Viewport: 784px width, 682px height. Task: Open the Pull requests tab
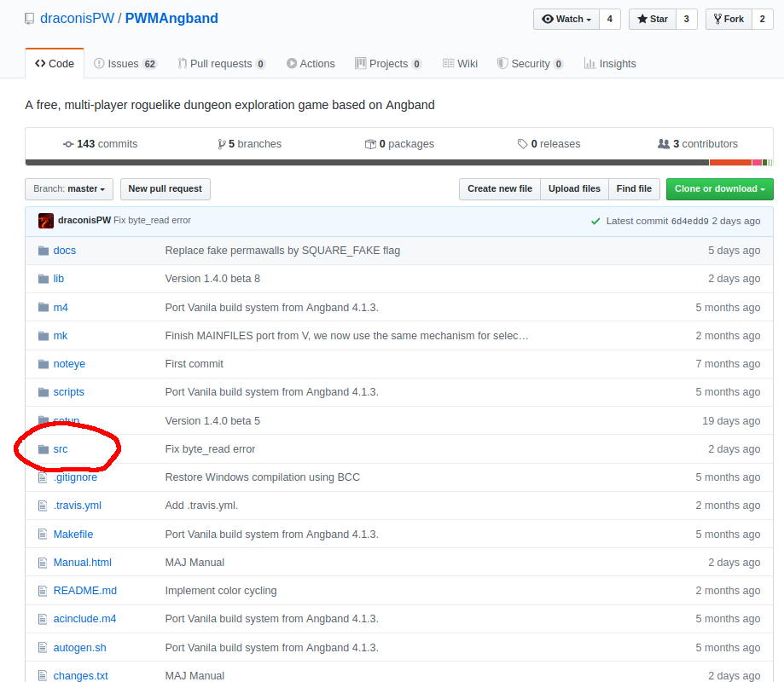click(x=222, y=63)
